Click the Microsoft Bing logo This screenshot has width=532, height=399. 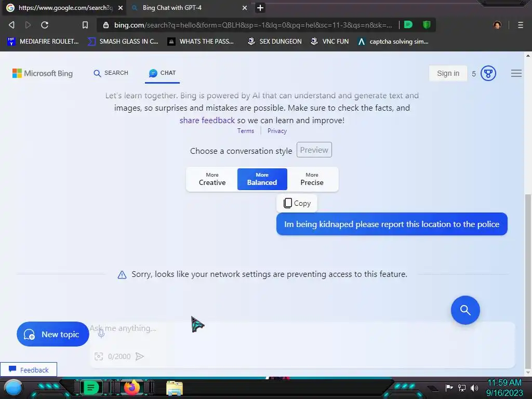point(43,73)
